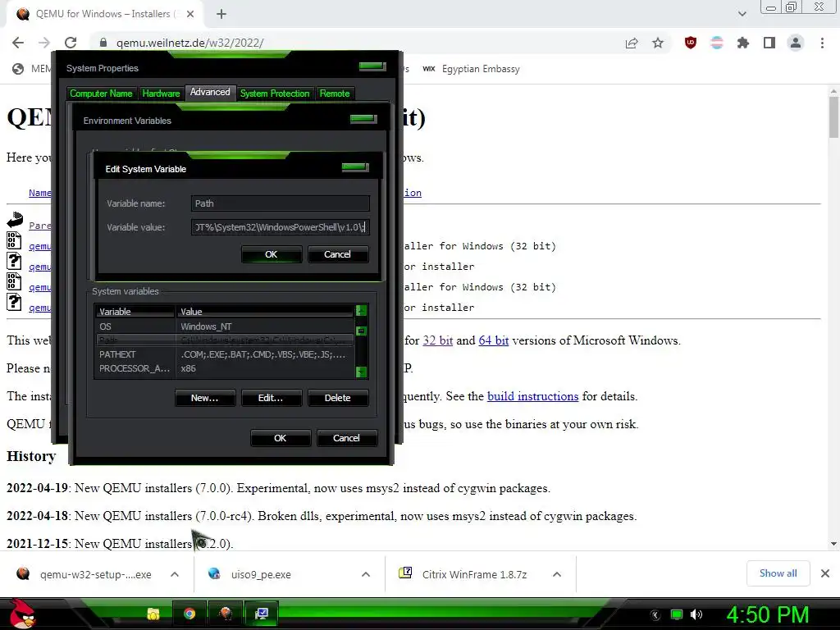Close the System Properties window

pyautogui.click(x=373, y=66)
